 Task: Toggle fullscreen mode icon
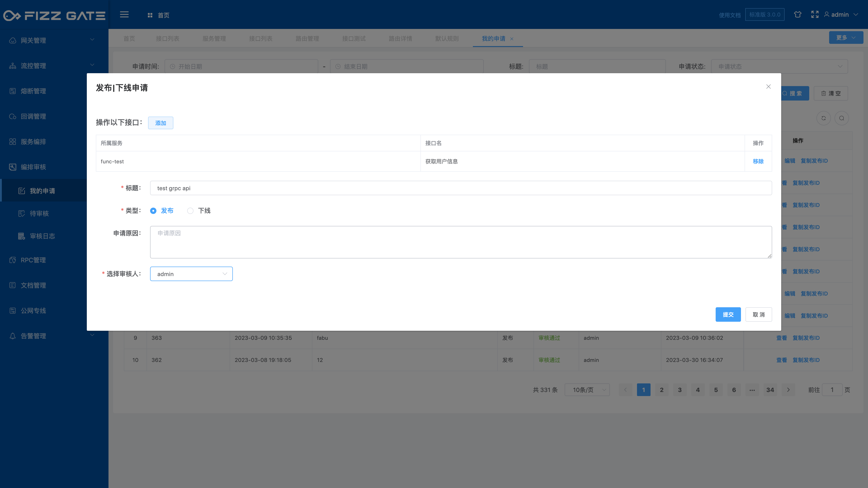click(815, 14)
